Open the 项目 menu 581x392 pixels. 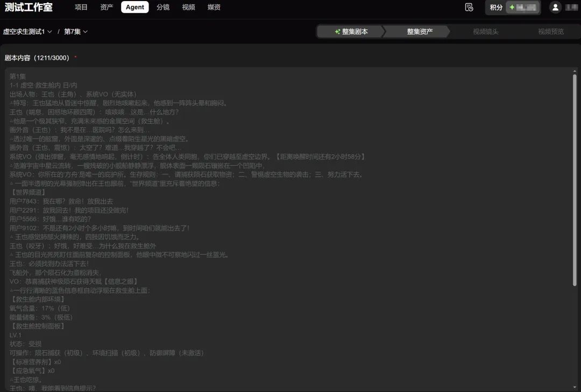(81, 7)
